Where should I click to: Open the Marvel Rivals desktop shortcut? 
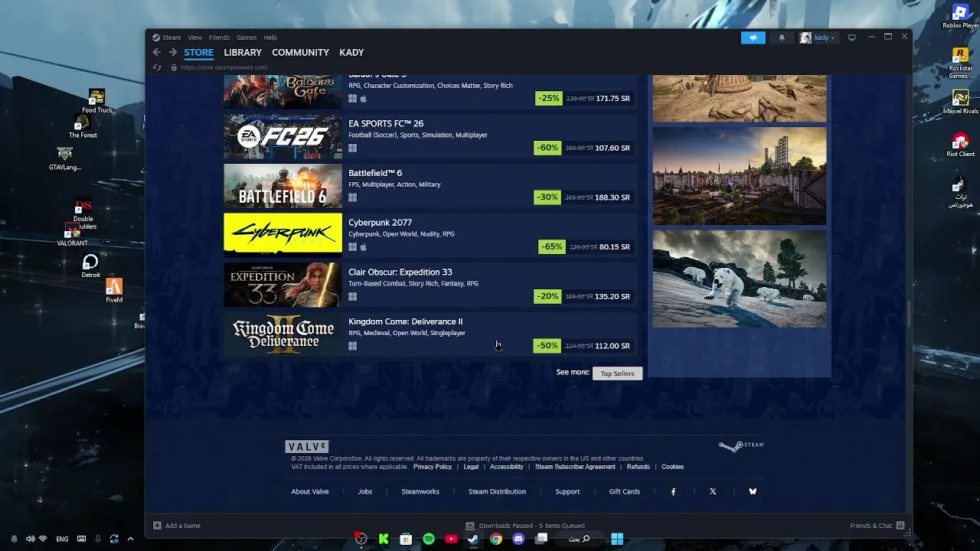(960, 102)
